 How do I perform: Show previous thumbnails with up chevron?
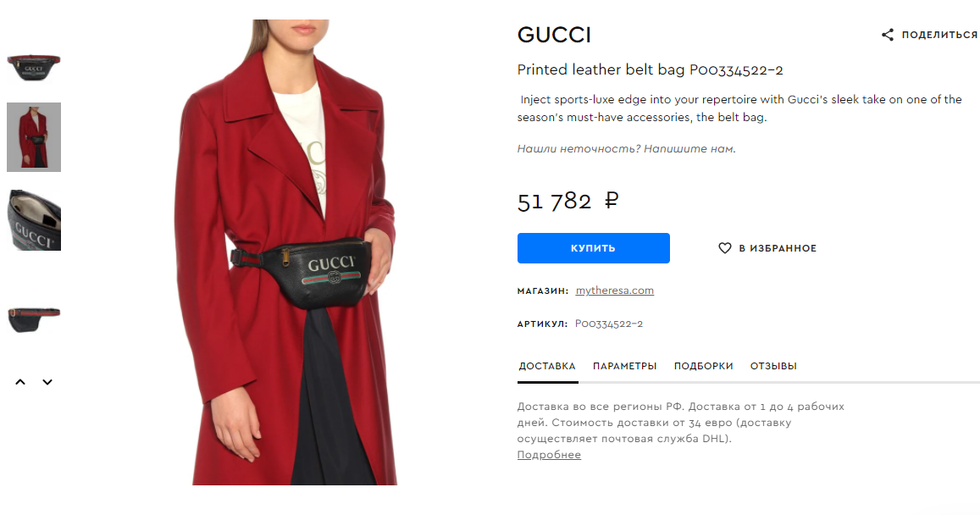[x=20, y=382]
